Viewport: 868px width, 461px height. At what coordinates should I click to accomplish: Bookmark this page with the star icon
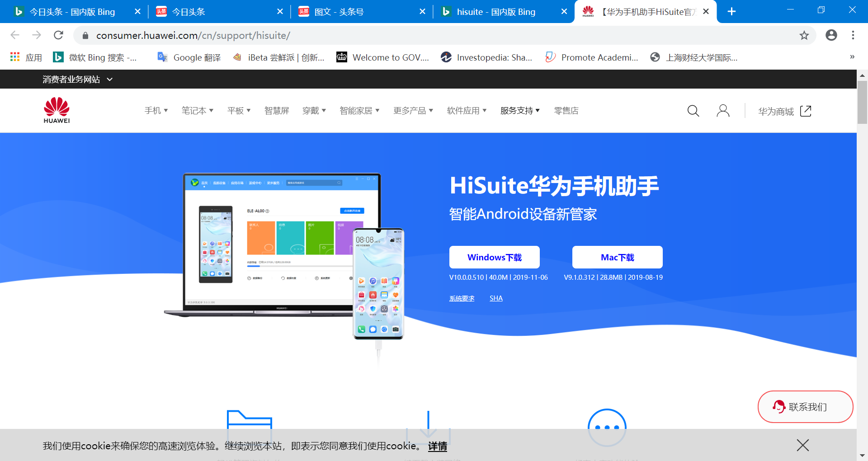[x=804, y=35]
